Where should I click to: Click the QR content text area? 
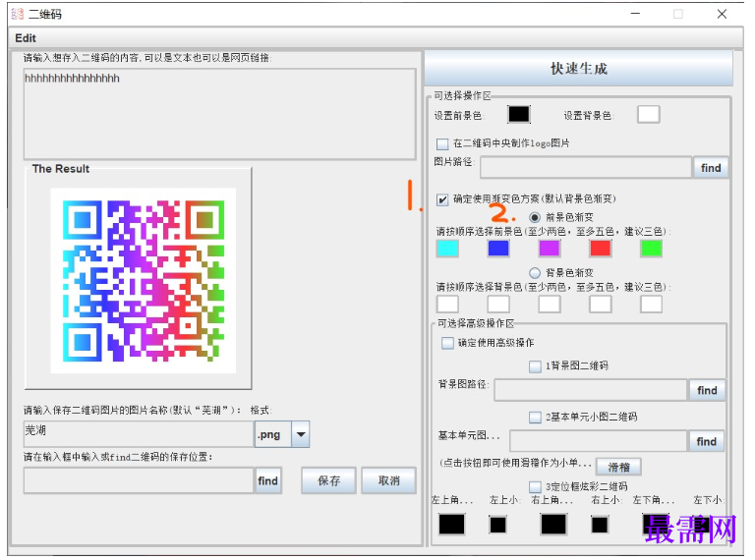pos(219,114)
